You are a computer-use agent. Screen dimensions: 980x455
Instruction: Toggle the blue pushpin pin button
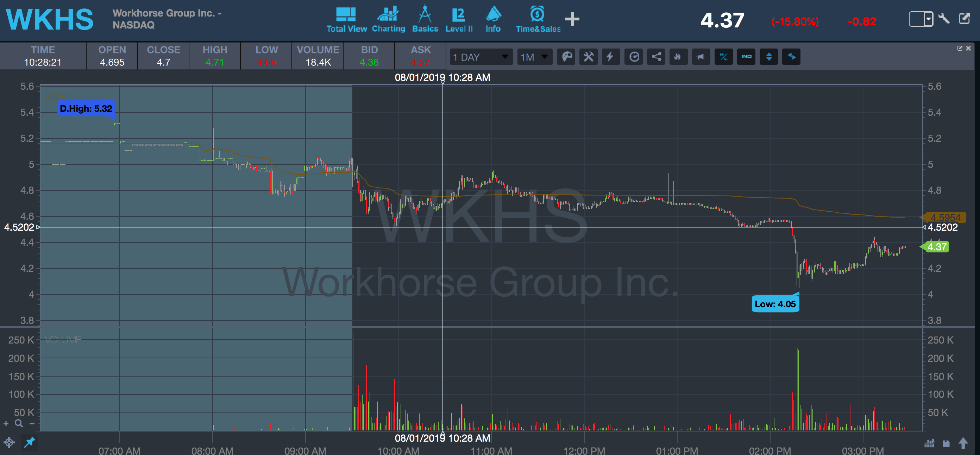(x=30, y=442)
